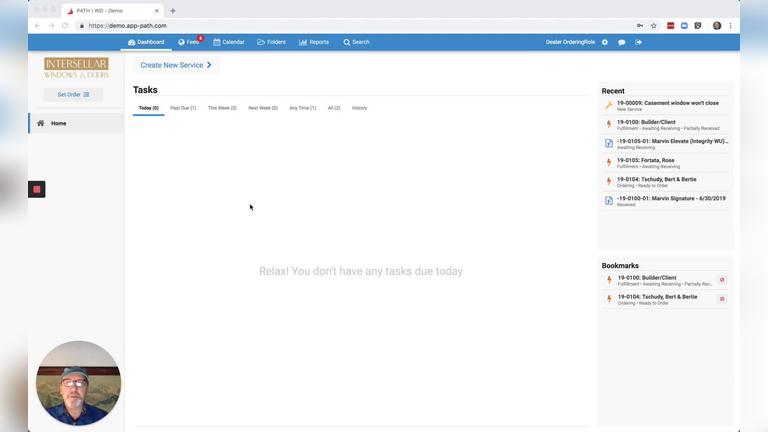Image resolution: width=768 pixels, height=432 pixels.
Task: Click the red browser extension icon
Action: [671, 25]
